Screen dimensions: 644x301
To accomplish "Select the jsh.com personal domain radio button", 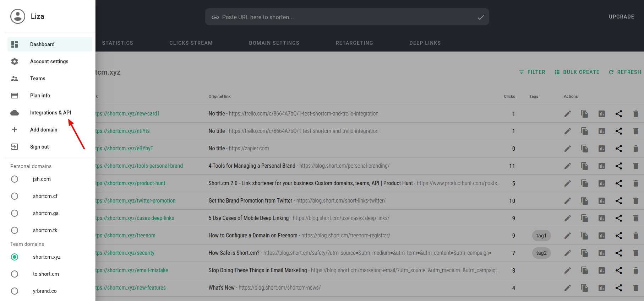I will [x=15, y=179].
